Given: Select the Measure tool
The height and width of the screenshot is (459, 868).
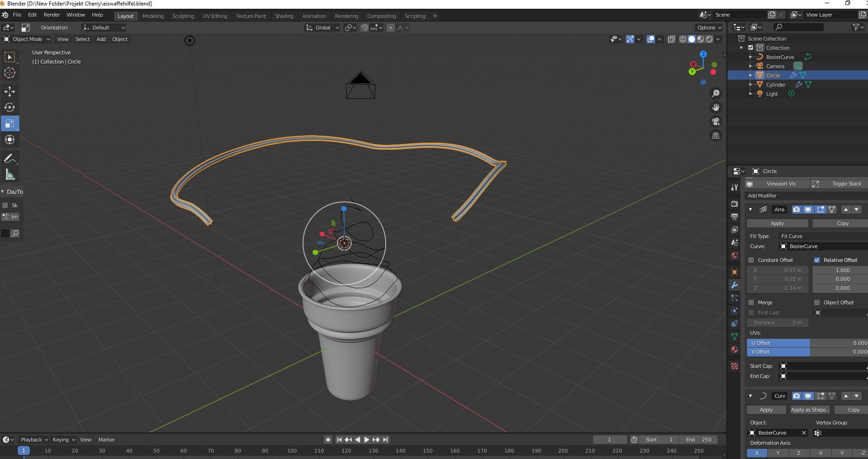Looking at the screenshot, I should (10, 174).
